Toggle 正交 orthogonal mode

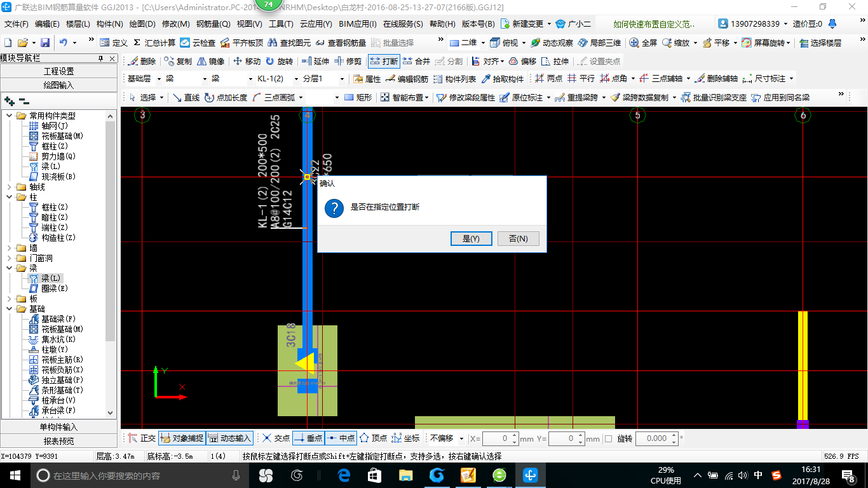(x=142, y=438)
